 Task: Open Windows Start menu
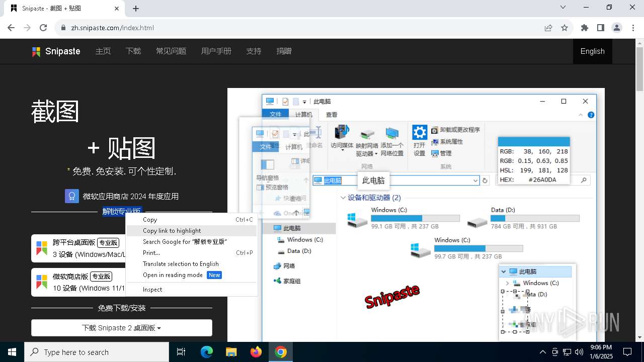(x=12, y=352)
